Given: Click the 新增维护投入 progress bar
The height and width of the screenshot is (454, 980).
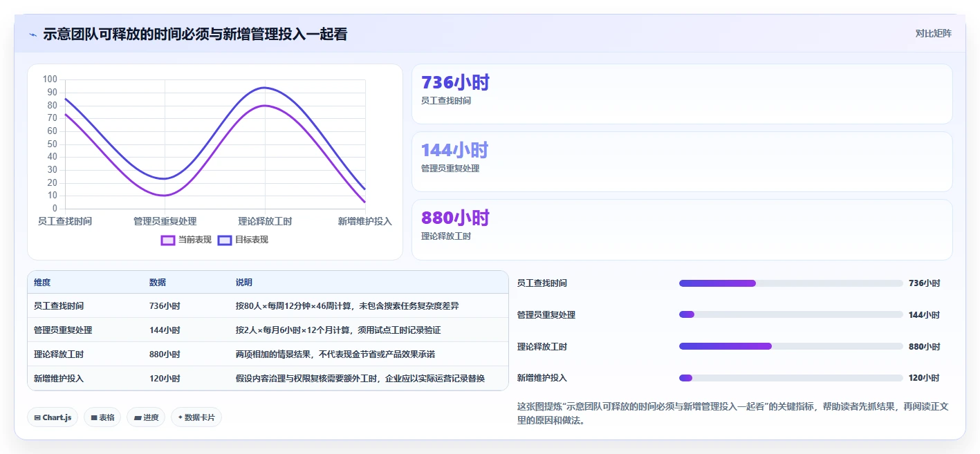Looking at the screenshot, I should pyautogui.click(x=791, y=378).
